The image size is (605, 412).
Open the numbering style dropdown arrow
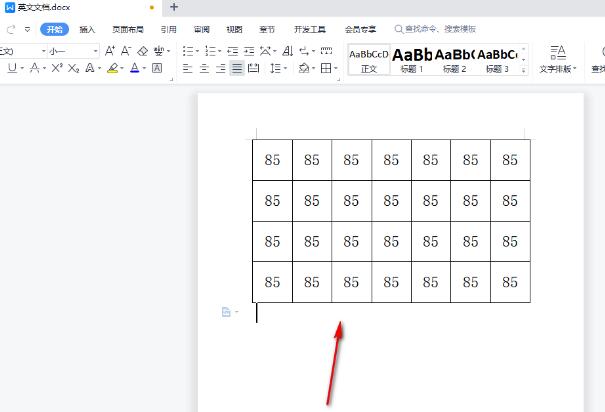pos(220,51)
